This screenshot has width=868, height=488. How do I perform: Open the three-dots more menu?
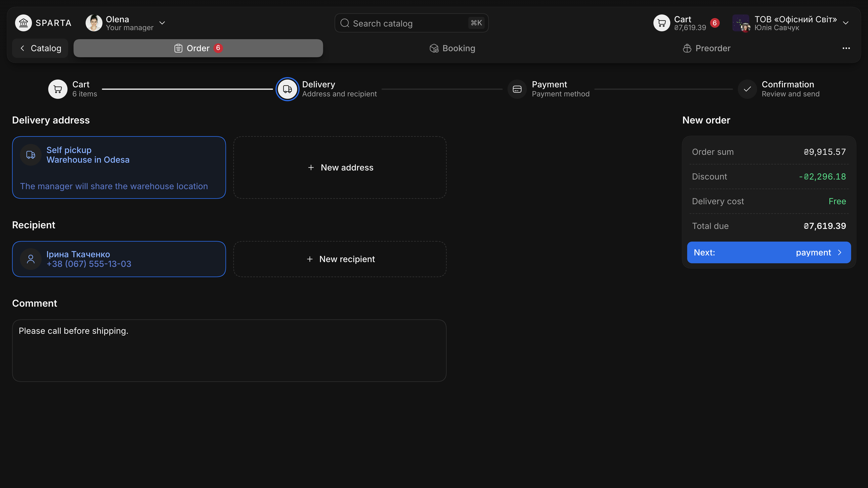[x=846, y=48]
